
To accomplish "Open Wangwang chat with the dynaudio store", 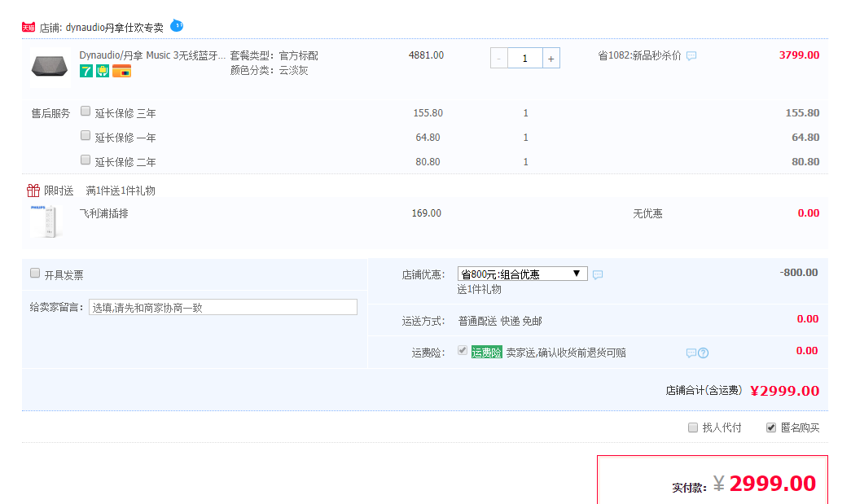I will 177,25.
